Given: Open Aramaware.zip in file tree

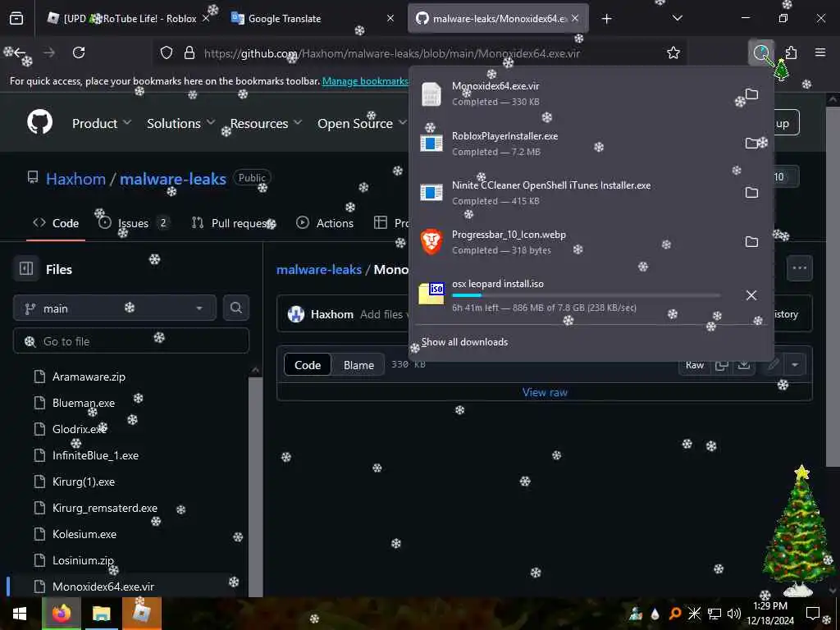Looking at the screenshot, I should pyautogui.click(x=89, y=377).
